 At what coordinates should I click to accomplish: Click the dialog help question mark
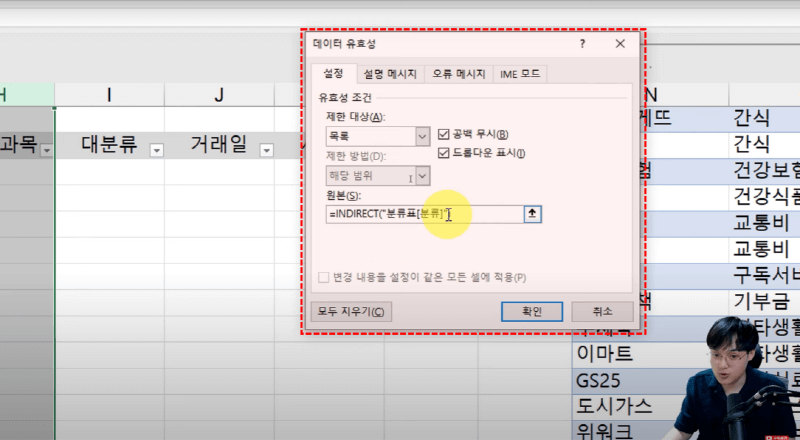(x=582, y=44)
